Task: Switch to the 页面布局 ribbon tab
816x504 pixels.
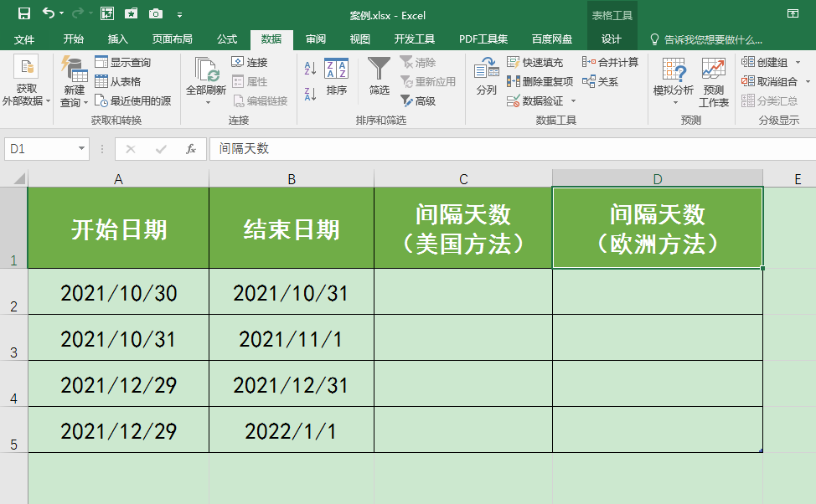Action: tap(173, 39)
